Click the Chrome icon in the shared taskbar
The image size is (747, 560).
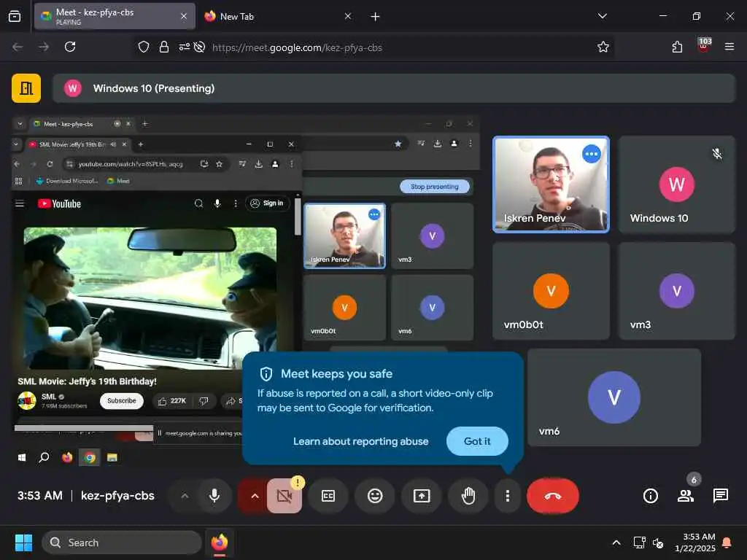90,458
